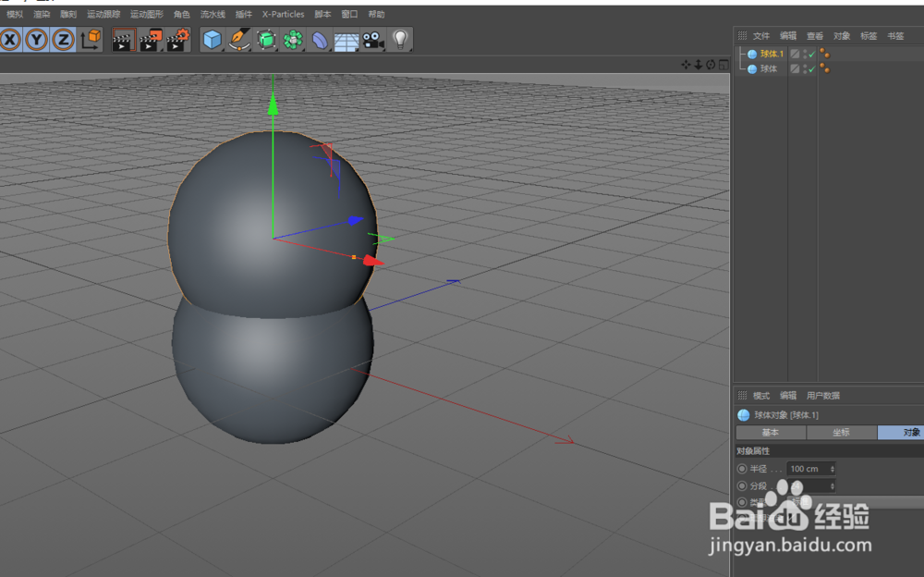Open Attribute Manager 编辑 menu

pyautogui.click(x=788, y=395)
